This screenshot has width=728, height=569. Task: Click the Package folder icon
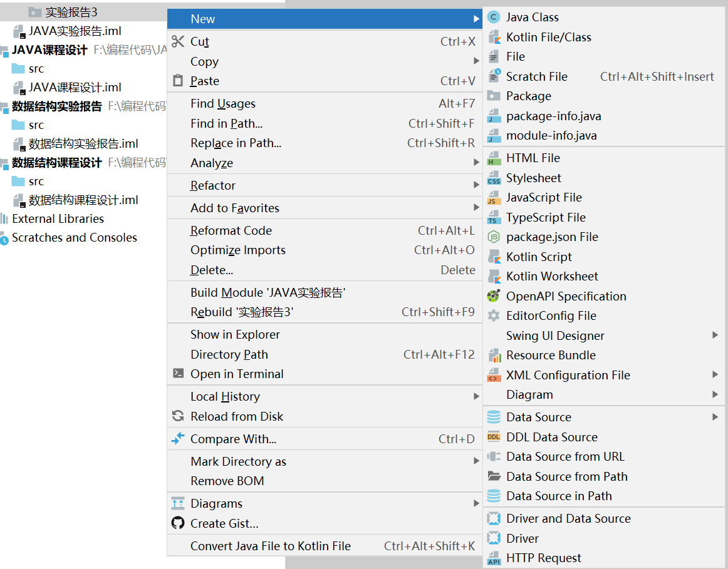tap(494, 96)
